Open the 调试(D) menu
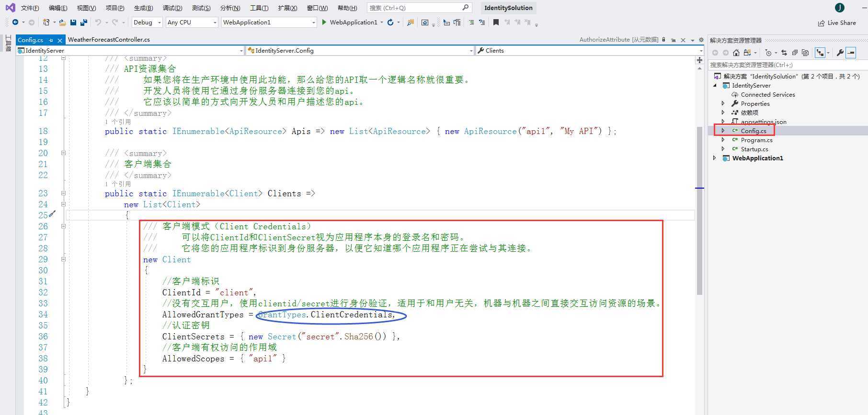868x415 pixels. tap(172, 8)
